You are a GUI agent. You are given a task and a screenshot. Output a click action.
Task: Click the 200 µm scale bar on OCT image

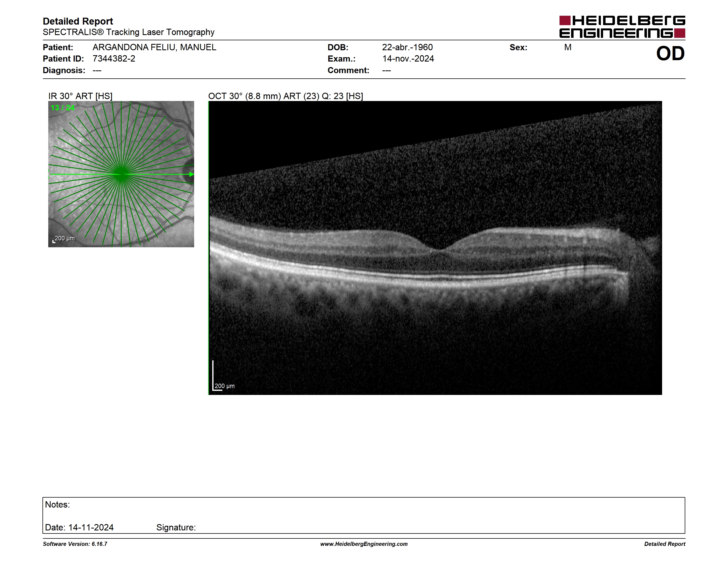click(224, 376)
